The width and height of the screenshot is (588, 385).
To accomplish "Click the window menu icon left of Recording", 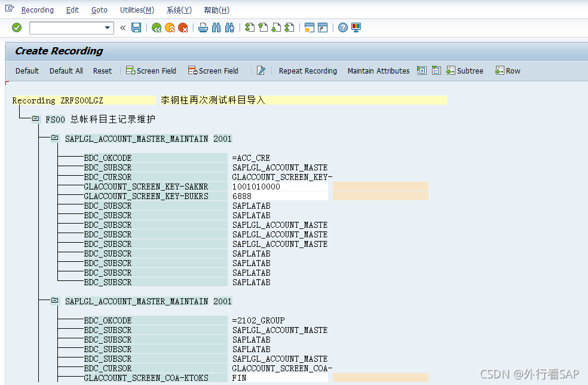I will coord(10,8).
